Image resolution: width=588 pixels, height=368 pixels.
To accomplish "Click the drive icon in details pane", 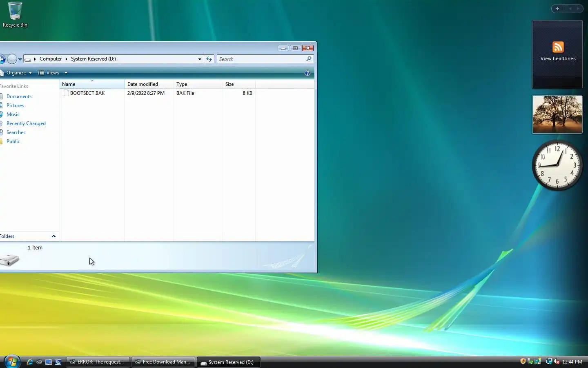I will [9, 260].
